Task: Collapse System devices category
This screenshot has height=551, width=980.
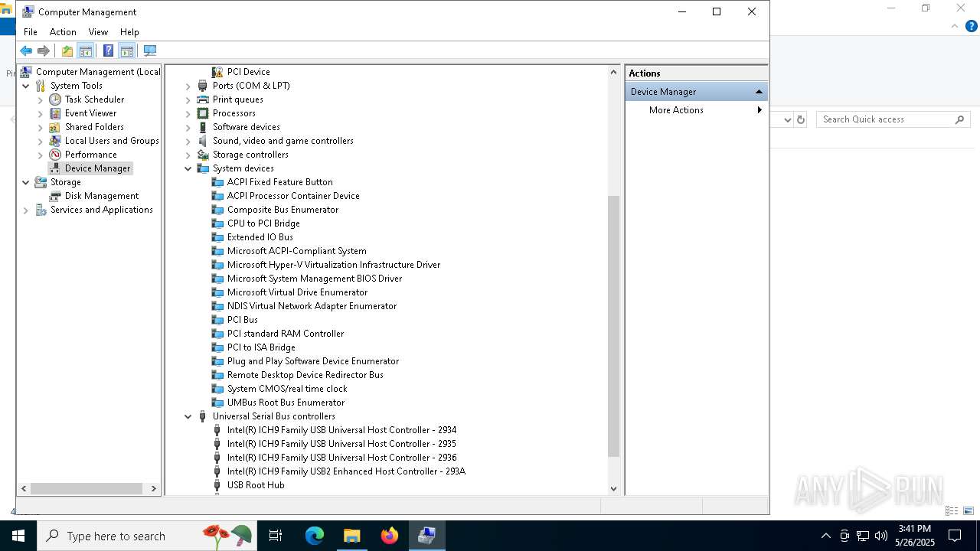Action: (x=188, y=168)
